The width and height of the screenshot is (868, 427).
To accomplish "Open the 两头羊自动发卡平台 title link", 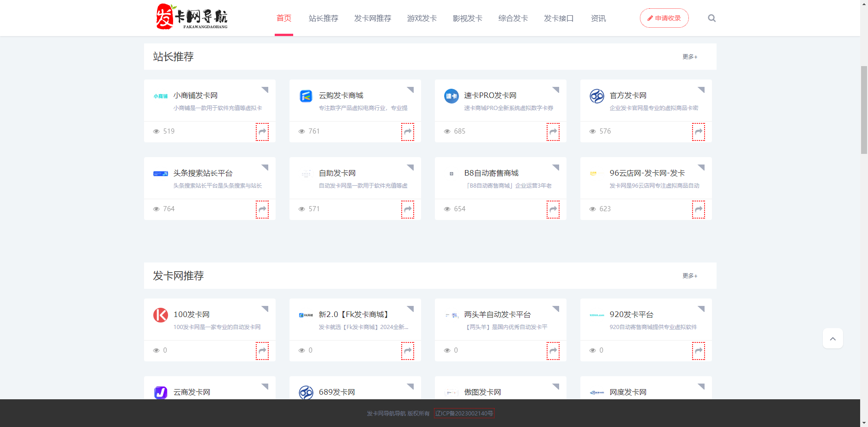I will pyautogui.click(x=497, y=314).
